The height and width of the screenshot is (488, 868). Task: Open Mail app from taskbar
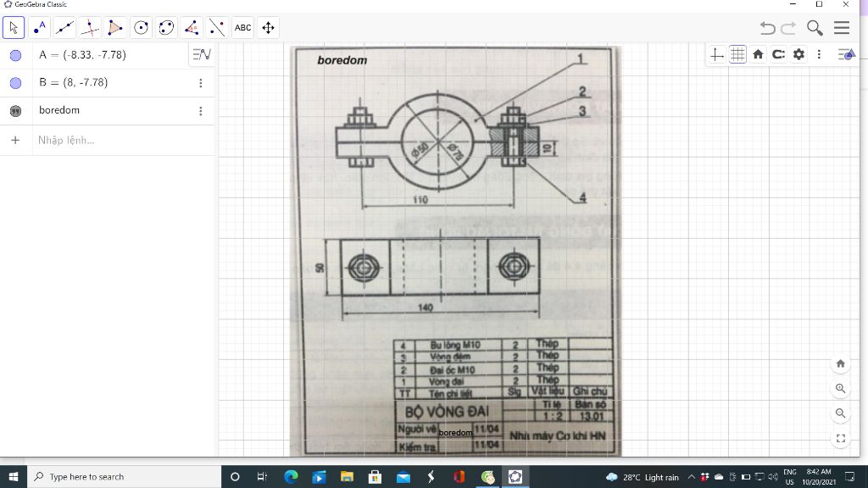pos(403,476)
